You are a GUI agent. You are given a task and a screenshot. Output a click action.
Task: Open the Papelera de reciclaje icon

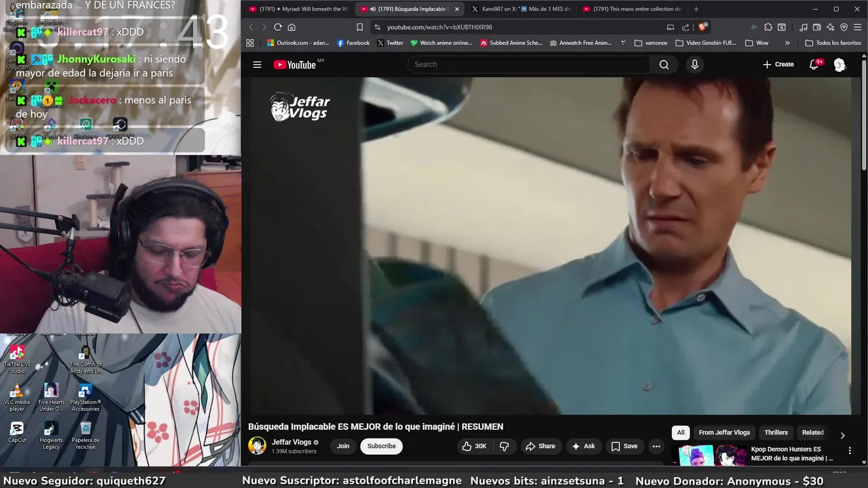click(85, 436)
